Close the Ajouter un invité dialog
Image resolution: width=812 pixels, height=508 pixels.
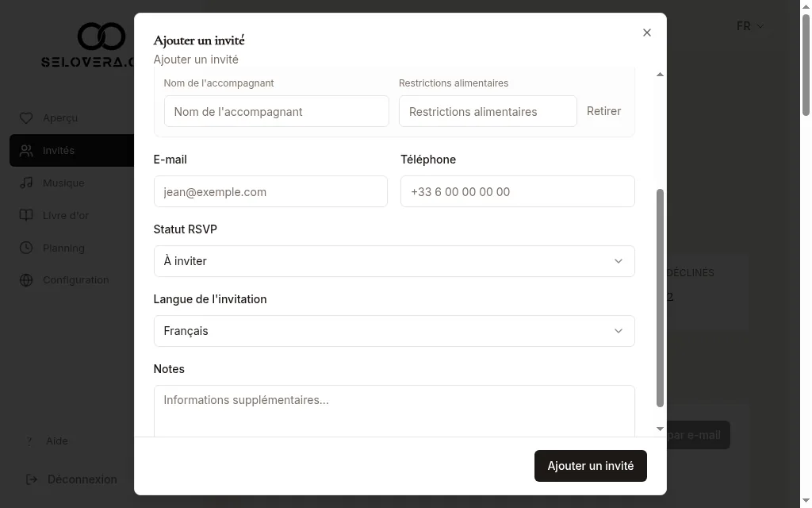(647, 33)
